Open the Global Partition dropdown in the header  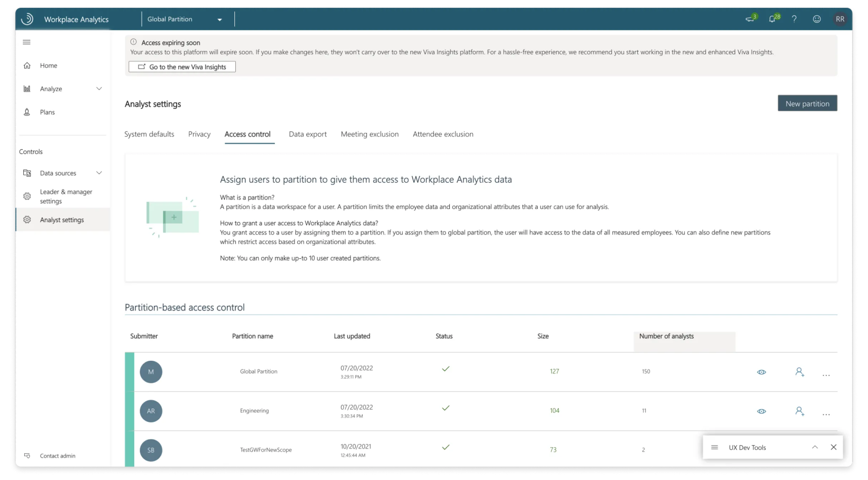coord(220,19)
